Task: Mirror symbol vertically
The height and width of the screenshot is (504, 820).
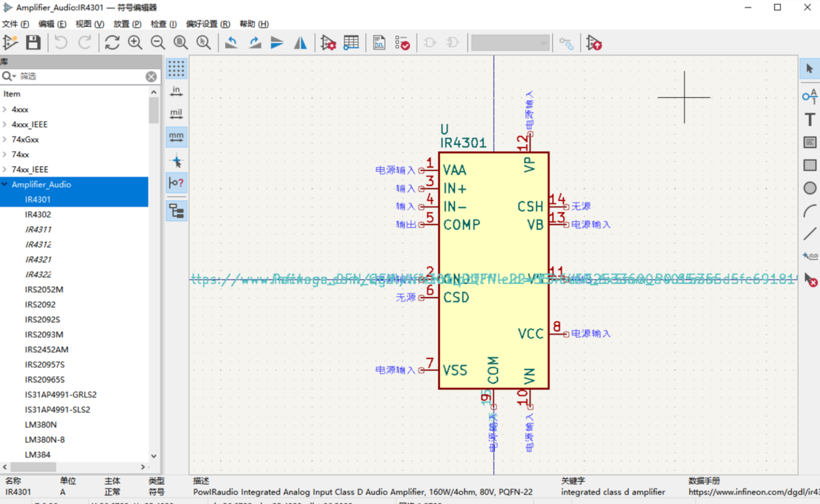Action: [x=278, y=43]
